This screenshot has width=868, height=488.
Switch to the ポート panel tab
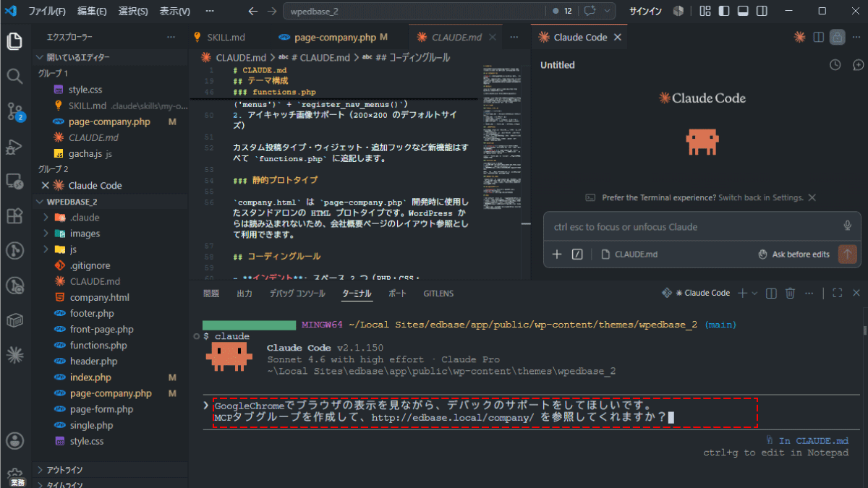(397, 294)
